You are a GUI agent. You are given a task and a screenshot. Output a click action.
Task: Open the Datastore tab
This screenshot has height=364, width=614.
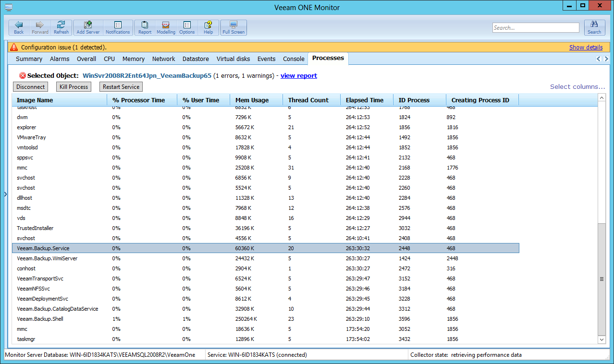(196, 59)
